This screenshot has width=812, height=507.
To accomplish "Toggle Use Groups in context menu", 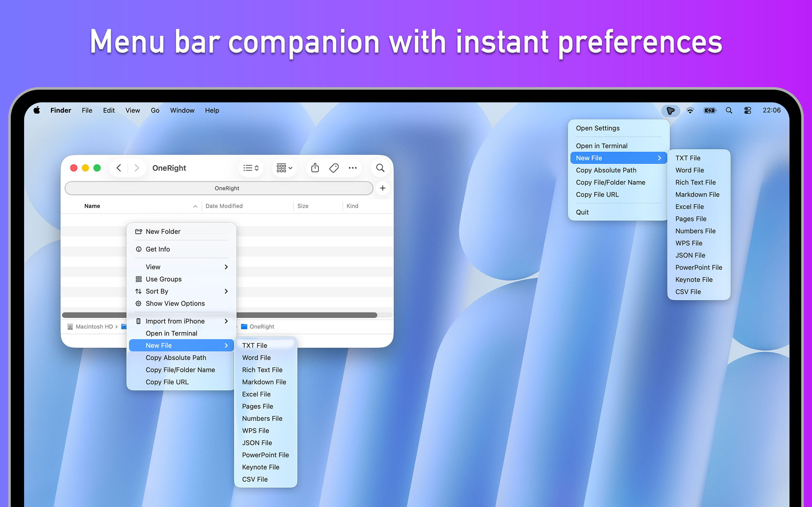I will [164, 279].
